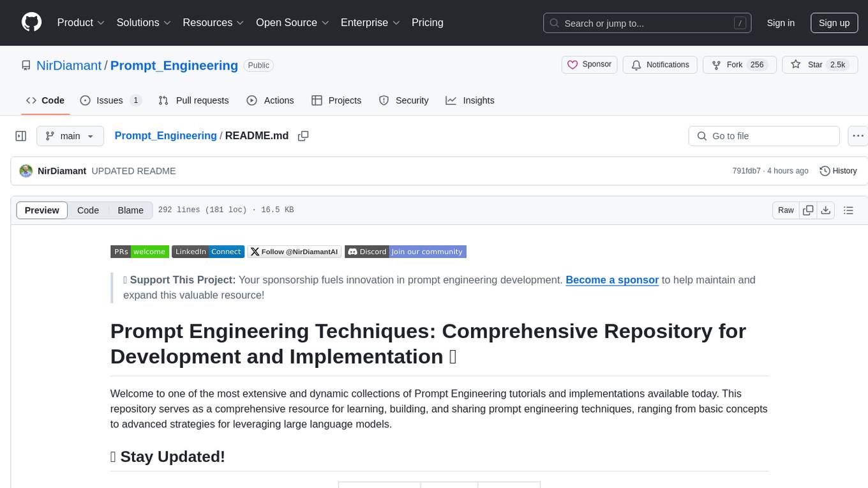Open the NirDiamant owner profile link
This screenshot has width=868, height=488.
click(x=69, y=65)
